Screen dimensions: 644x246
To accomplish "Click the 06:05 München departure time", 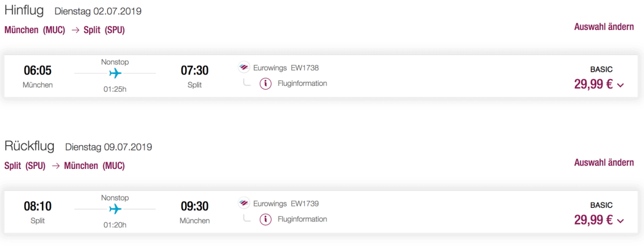I will 38,71.
